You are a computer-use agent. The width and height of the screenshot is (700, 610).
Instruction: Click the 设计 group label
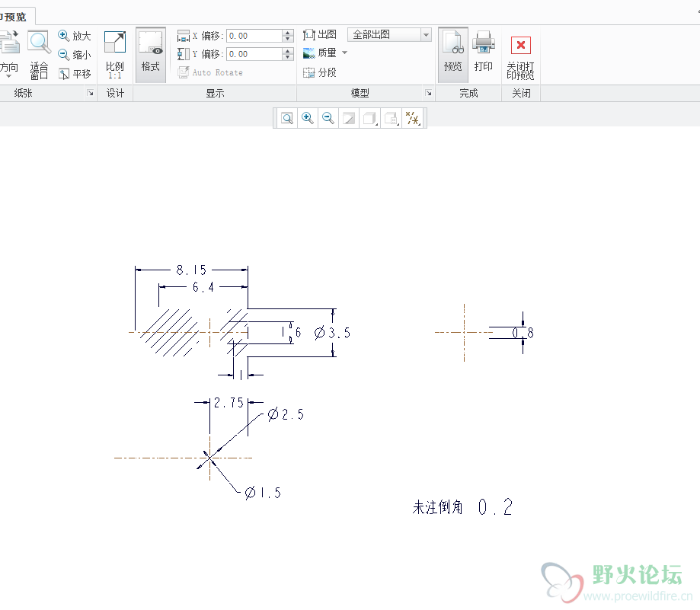pyautogui.click(x=115, y=93)
